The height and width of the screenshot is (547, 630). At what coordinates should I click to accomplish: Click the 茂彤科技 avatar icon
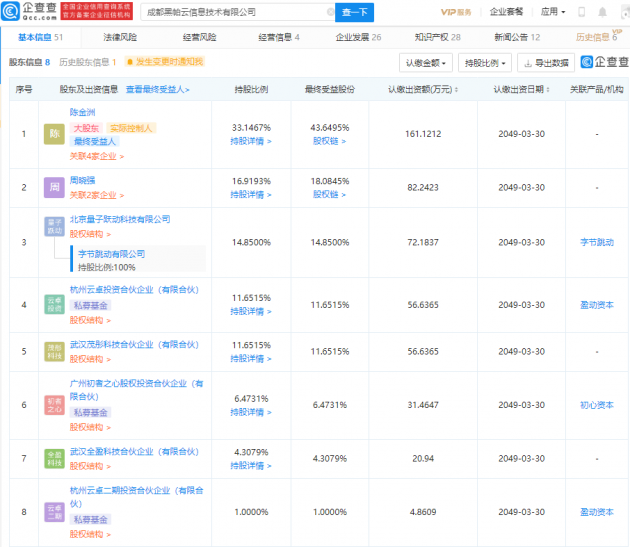coord(54,351)
